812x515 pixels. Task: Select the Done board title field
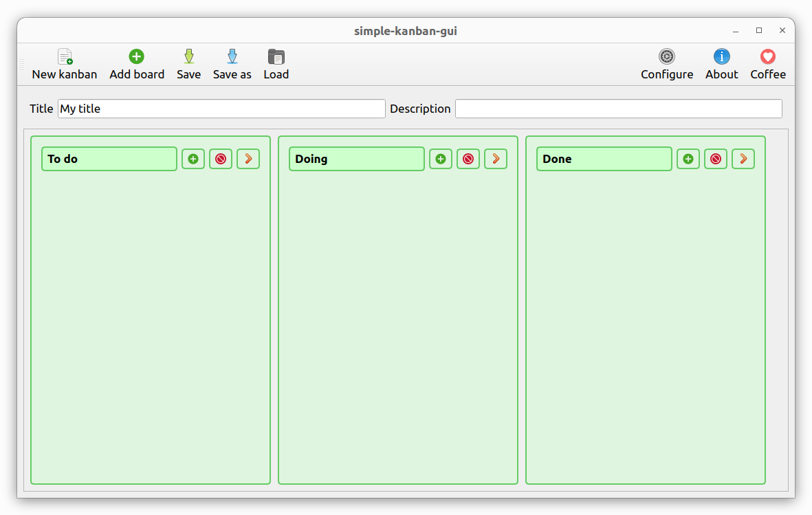click(x=604, y=159)
